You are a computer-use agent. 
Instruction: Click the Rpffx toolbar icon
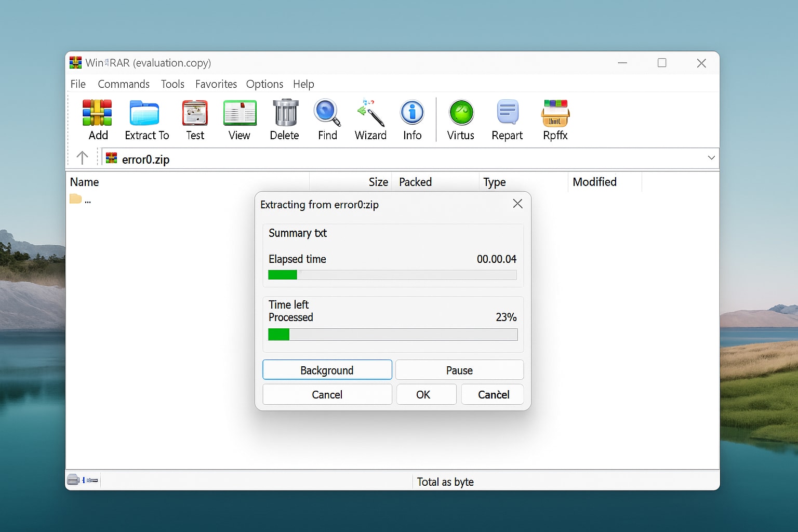(x=555, y=113)
